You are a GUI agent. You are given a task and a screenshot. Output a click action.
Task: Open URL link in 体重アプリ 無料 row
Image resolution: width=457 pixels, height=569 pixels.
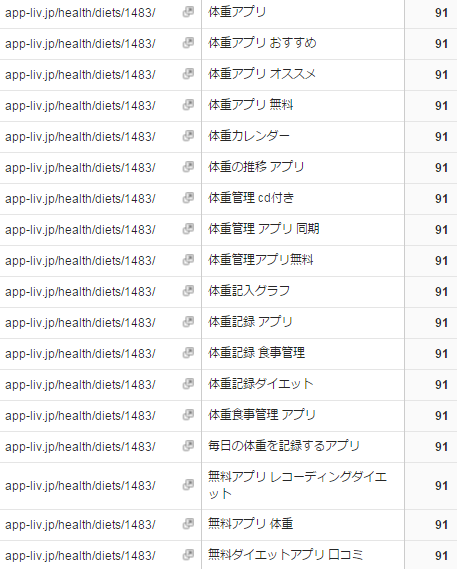click(80, 106)
